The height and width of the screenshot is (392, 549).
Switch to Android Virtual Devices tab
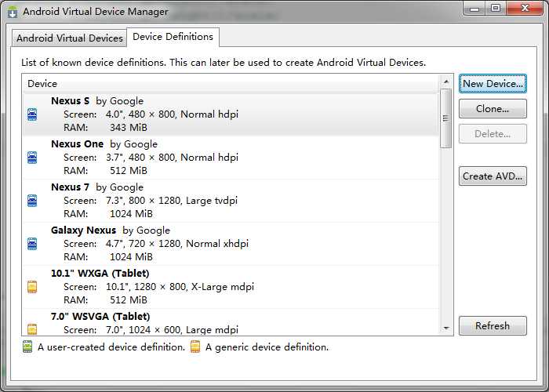[70, 38]
